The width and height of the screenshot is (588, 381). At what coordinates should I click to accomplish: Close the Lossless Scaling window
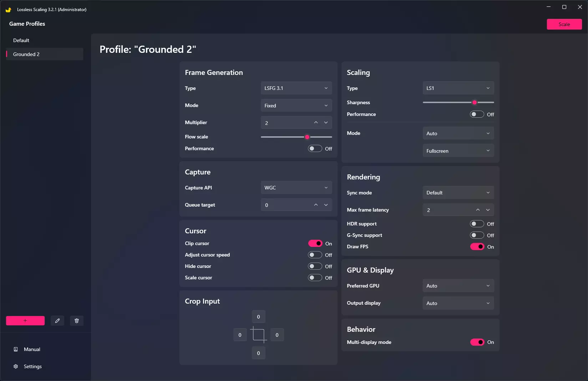click(580, 7)
